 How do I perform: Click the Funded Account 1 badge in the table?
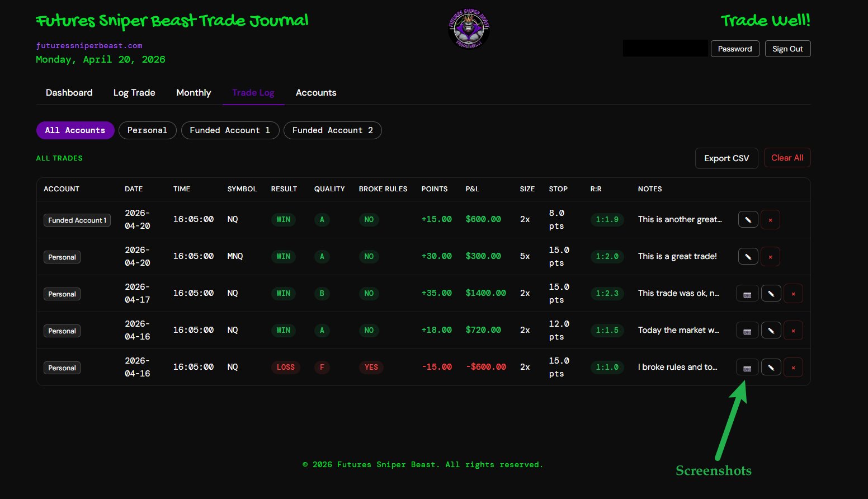tap(77, 220)
